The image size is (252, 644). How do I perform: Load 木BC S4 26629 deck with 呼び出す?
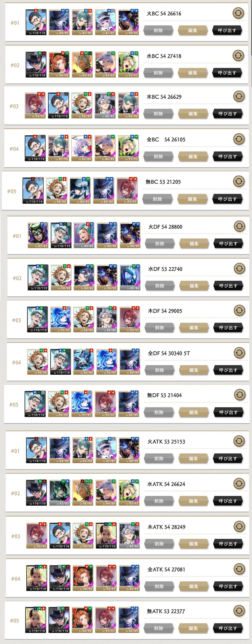coord(228,114)
